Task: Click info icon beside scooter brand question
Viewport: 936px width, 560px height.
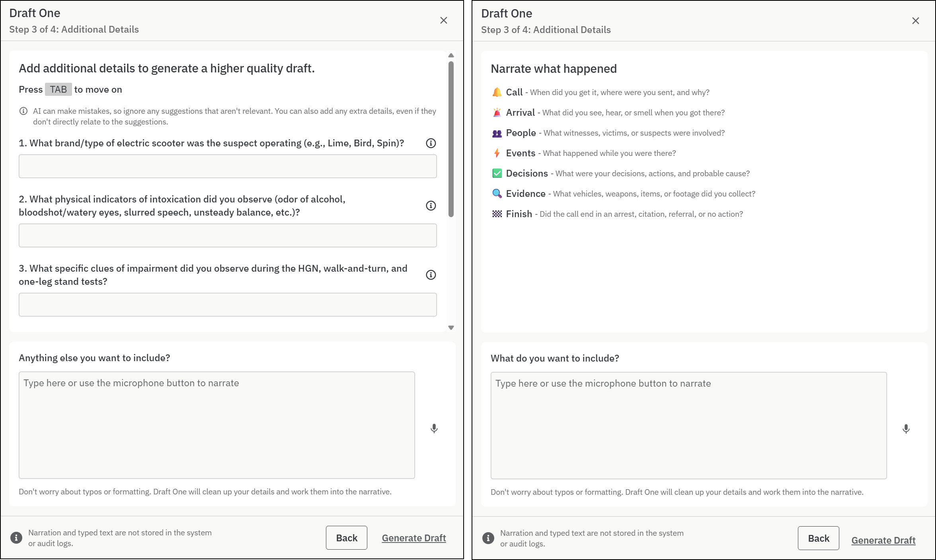Action: 431,143
